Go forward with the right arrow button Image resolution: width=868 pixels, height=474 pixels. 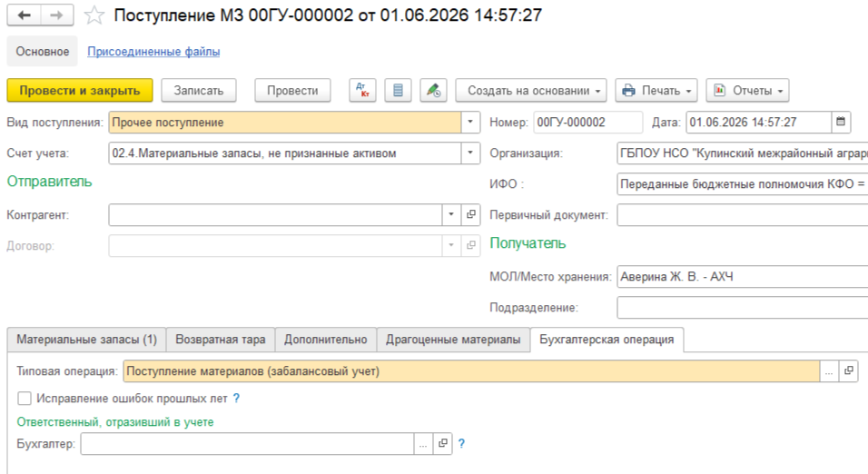(x=57, y=15)
